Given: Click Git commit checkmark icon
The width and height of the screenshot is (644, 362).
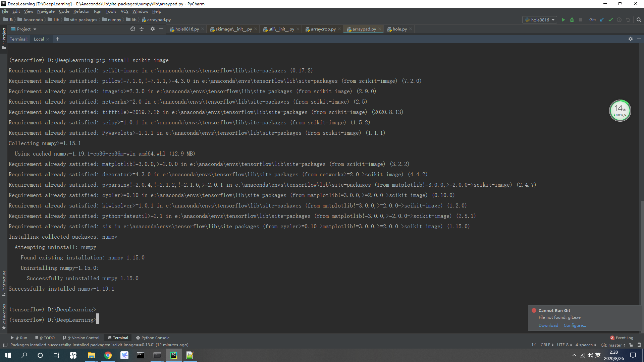Looking at the screenshot, I should (x=610, y=20).
